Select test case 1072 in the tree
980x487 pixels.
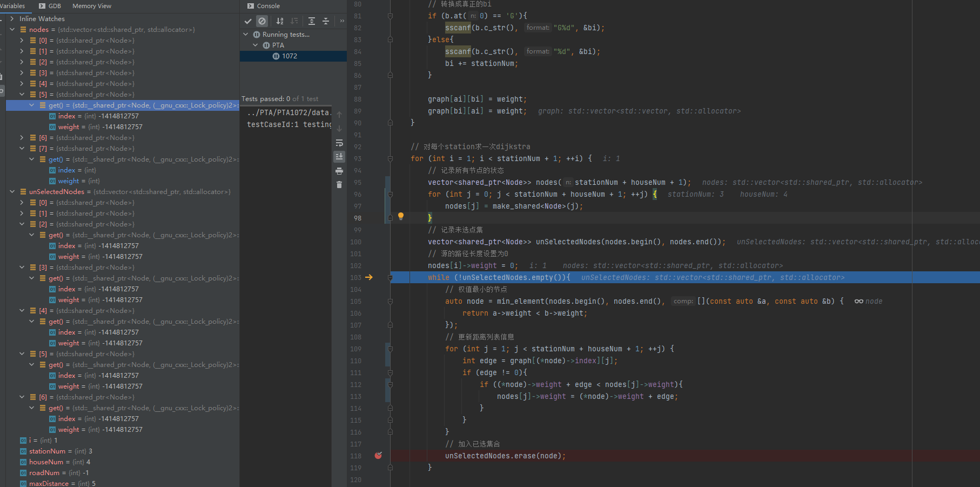coord(293,56)
